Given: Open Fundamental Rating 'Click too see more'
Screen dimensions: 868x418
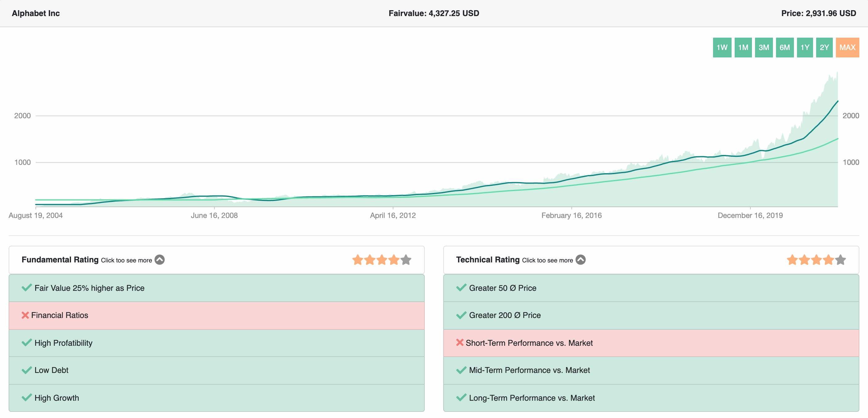Looking at the screenshot, I should [126, 260].
